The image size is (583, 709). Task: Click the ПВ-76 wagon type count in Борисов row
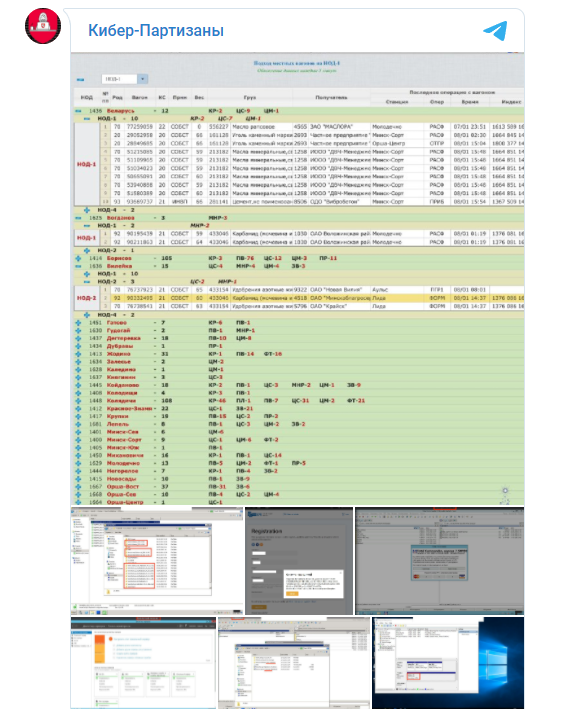(x=245, y=258)
